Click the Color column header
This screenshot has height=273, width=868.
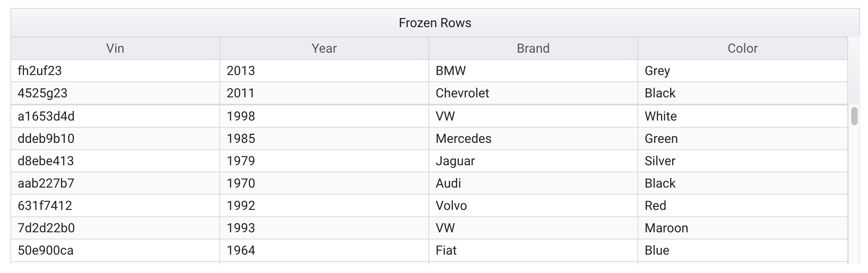coord(743,48)
